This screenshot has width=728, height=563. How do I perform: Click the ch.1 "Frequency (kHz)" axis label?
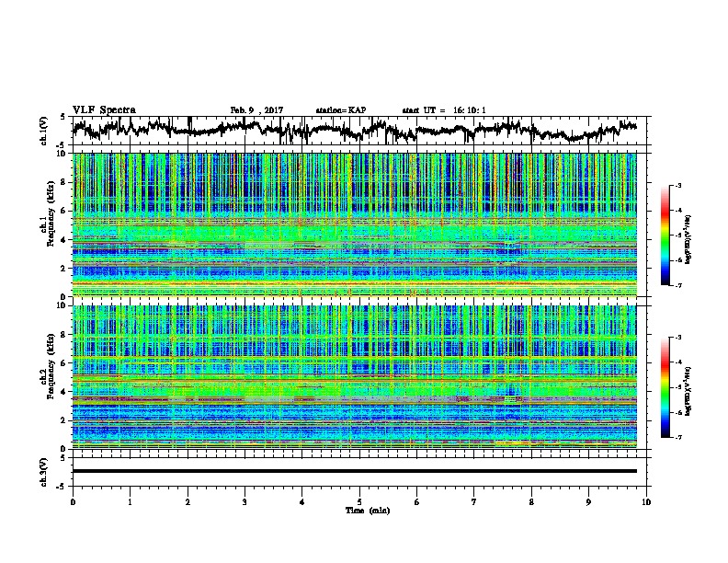[51, 214]
